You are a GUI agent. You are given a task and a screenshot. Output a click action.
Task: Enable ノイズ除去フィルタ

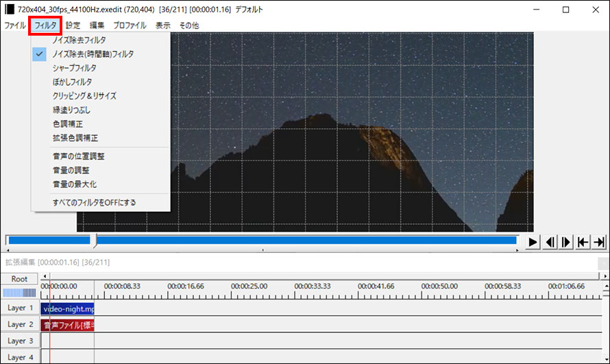coord(100,40)
